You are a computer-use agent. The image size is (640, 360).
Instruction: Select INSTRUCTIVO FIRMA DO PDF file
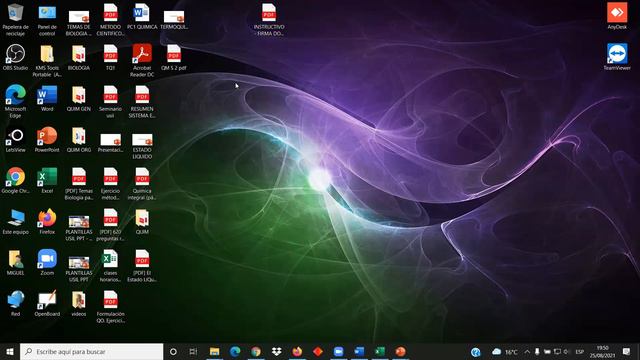pos(269,19)
